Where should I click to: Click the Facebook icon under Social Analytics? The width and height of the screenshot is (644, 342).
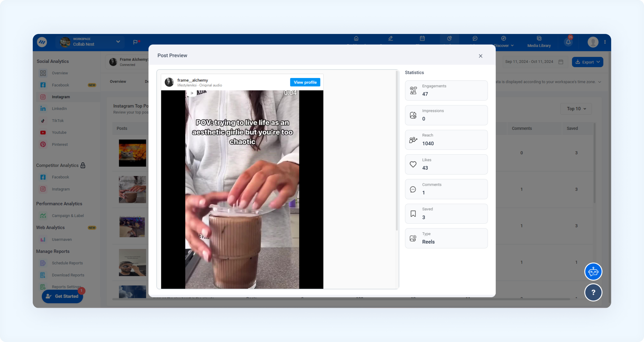pyautogui.click(x=43, y=85)
